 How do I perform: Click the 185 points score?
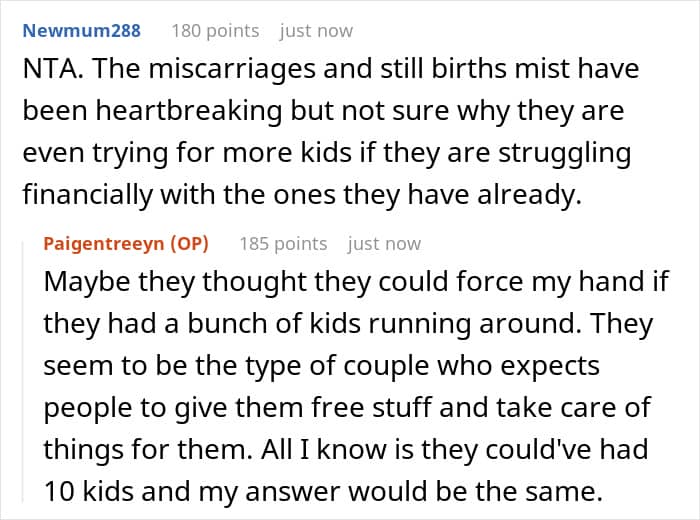pyautogui.click(x=283, y=243)
